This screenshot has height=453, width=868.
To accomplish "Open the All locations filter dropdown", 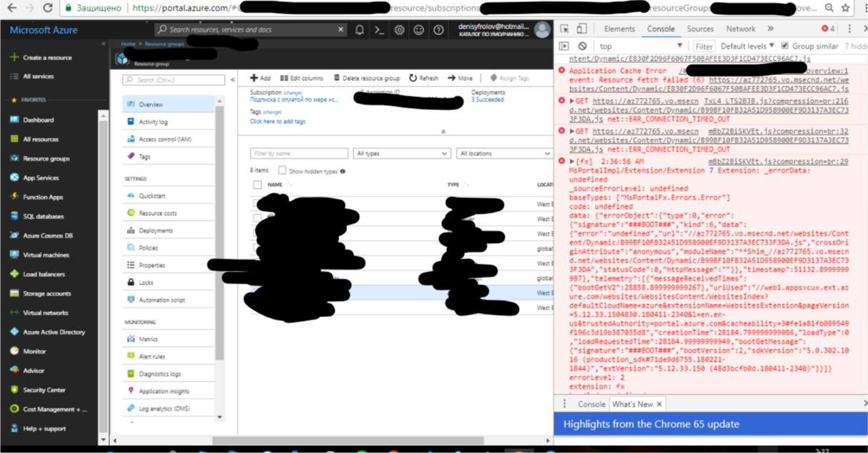I will (x=505, y=154).
